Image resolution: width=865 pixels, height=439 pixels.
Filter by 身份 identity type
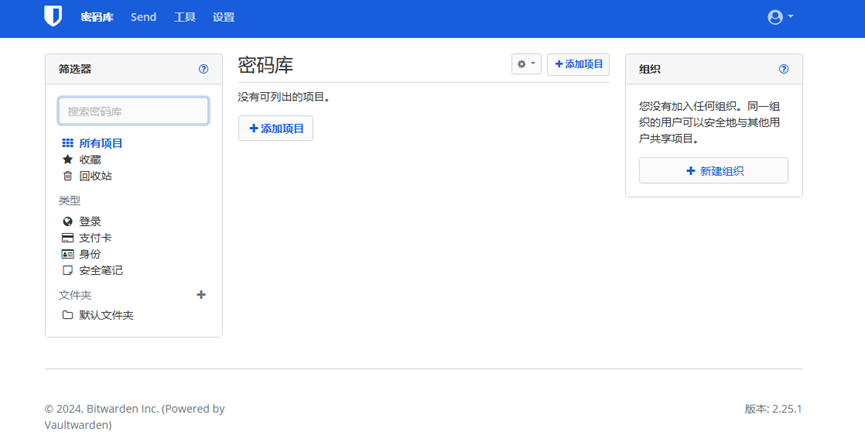[89, 254]
